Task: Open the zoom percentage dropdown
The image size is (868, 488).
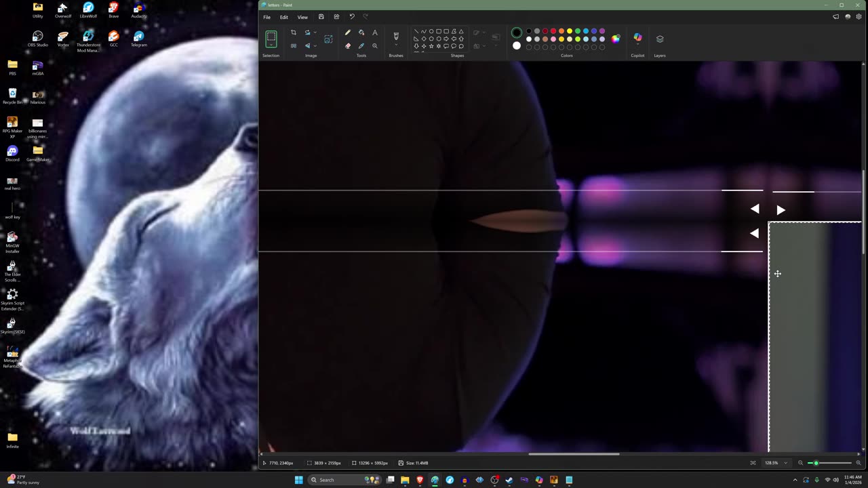Action: pyautogui.click(x=785, y=463)
